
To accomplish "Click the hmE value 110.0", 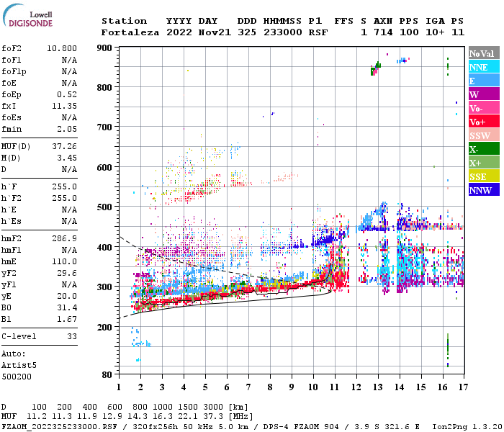I will click(x=64, y=261).
